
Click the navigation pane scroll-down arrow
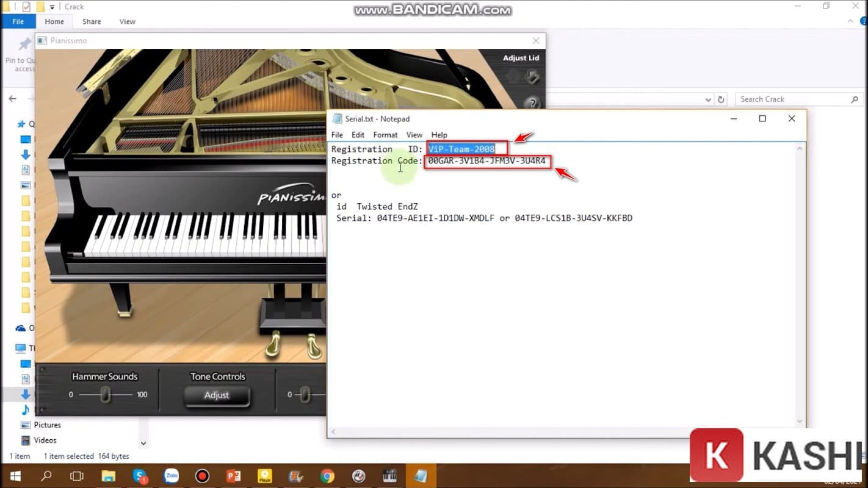pyautogui.click(x=143, y=443)
